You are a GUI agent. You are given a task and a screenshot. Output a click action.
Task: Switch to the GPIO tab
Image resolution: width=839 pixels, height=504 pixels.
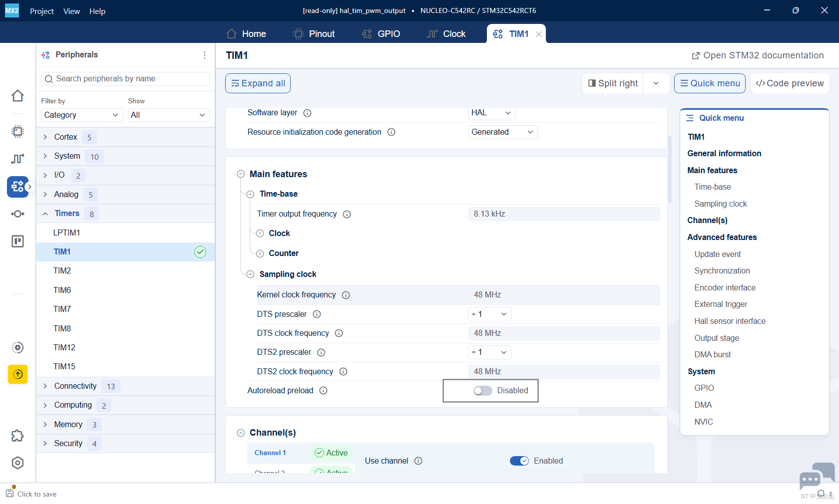[x=381, y=34]
